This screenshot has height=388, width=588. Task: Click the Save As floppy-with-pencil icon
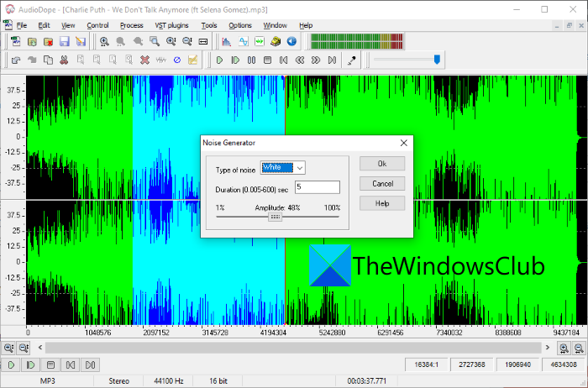click(81, 41)
